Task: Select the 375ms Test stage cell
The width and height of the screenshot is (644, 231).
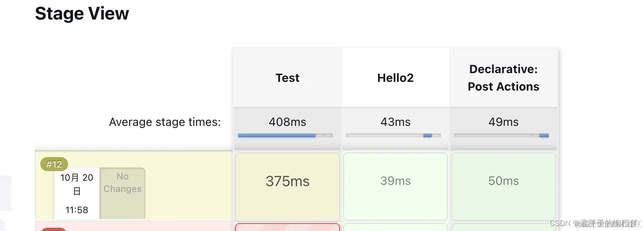Action: coord(288,187)
